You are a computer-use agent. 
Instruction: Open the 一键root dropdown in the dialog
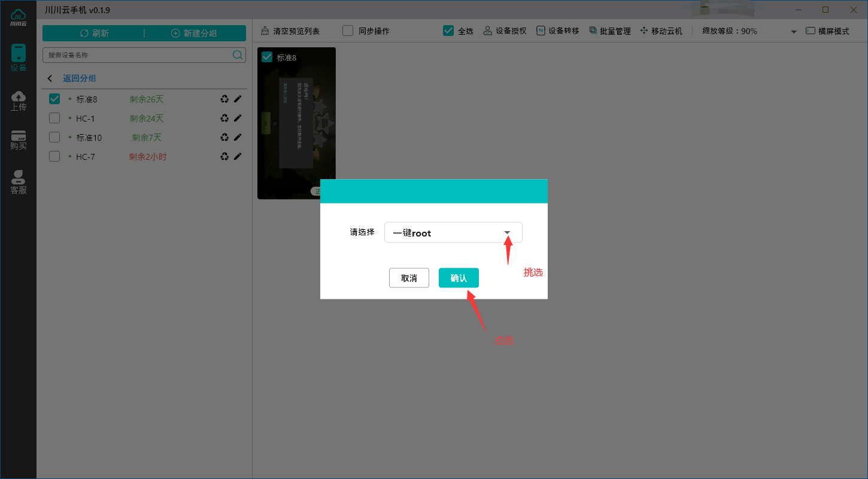pos(507,232)
